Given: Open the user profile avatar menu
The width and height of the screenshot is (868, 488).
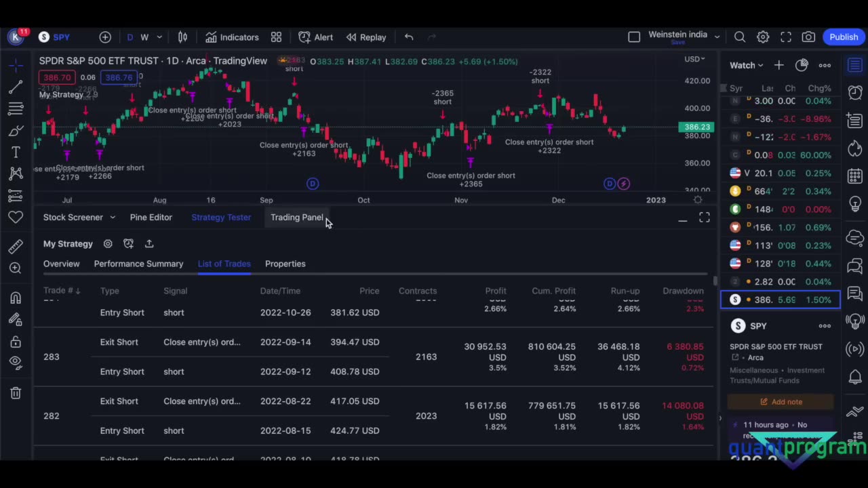Looking at the screenshot, I should [16, 37].
